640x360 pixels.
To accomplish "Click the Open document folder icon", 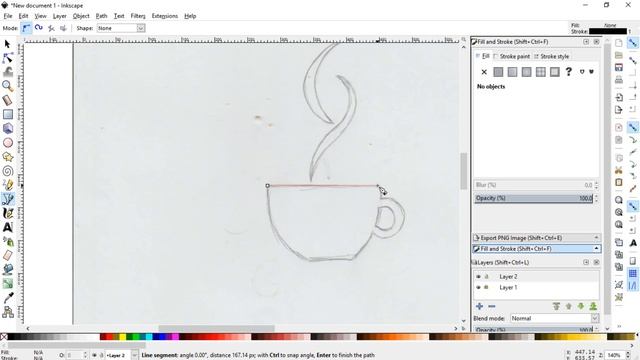I will [619, 55].
